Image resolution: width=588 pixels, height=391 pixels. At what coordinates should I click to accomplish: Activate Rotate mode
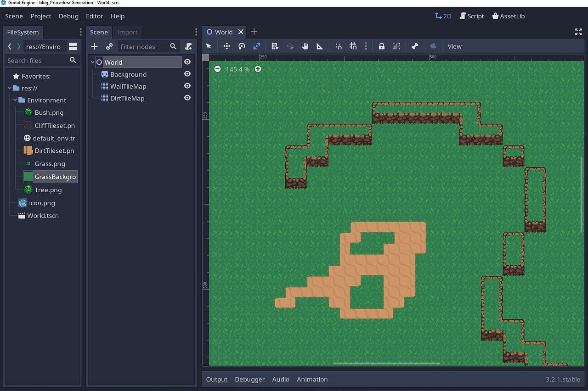click(242, 46)
